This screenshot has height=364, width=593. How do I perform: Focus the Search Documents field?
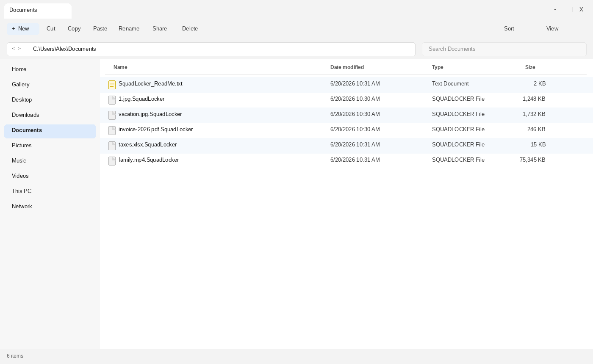pos(504,49)
